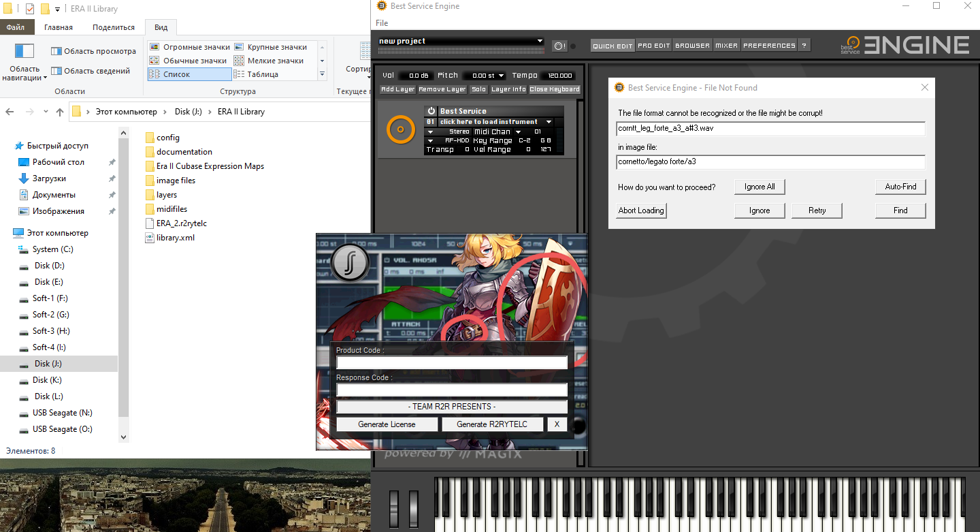Expand the new project dropdown
This screenshot has width=980, height=532.
(540, 41)
